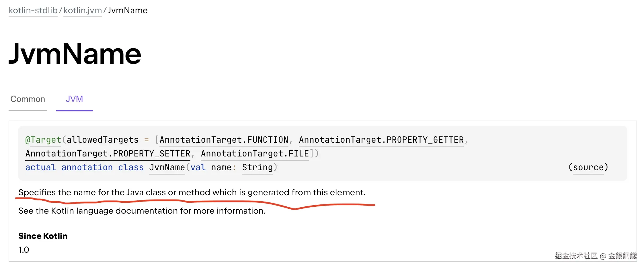Open AnnotationTarget.FILE reference link
This screenshot has width=644, height=267.
pos(255,154)
